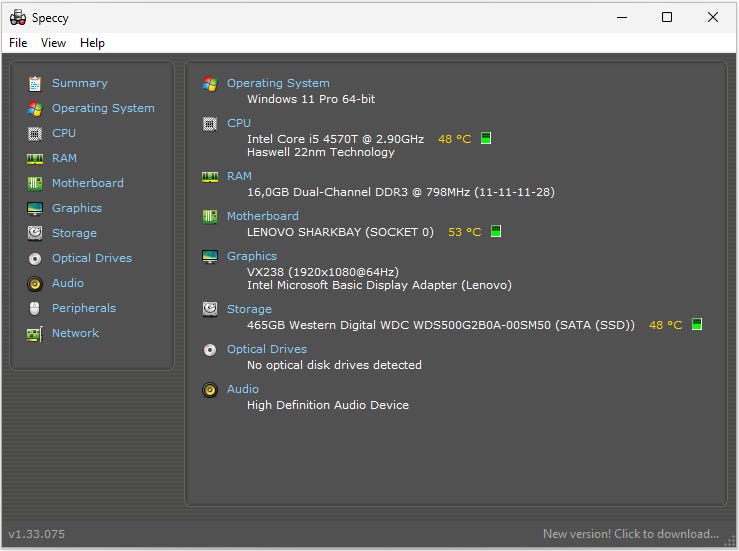The image size is (739, 551).
Task: Click the motherboard temperature '53 °C' value
Action: point(464,232)
